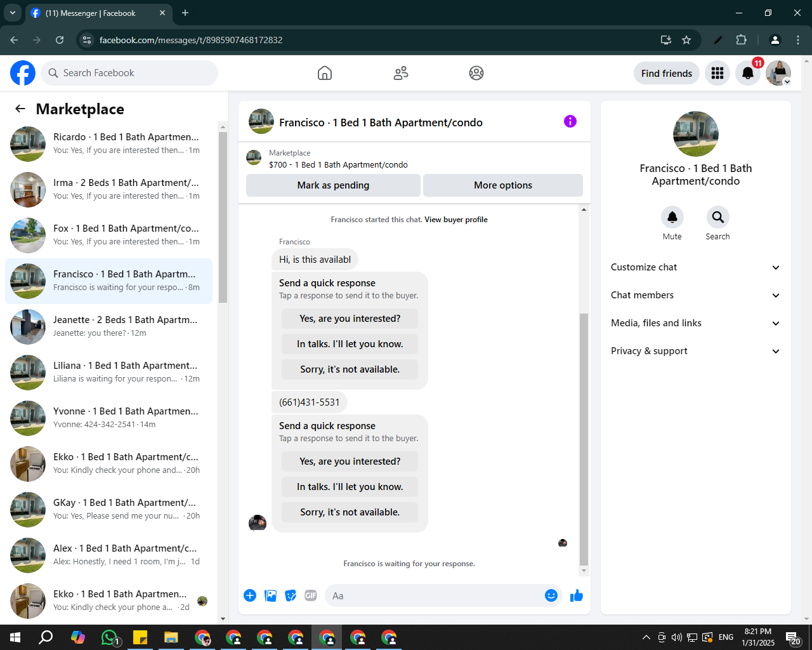Go back using the Marketplace back arrow
Image resolution: width=812 pixels, height=650 pixels.
[x=20, y=109]
